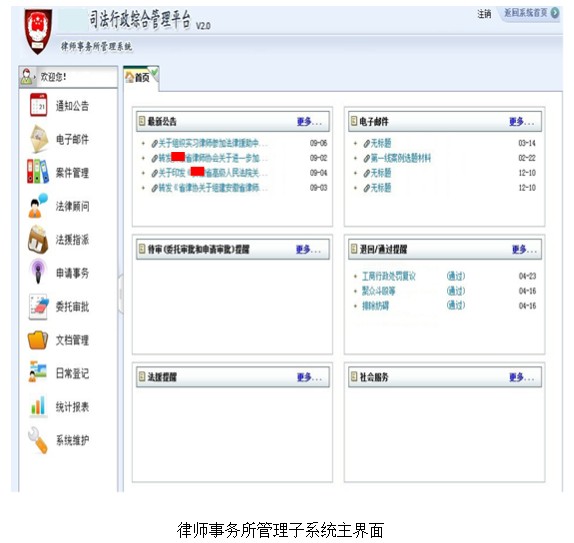Open the 法援指派 briefcase icon
Viewport: 574px width, 543px height.
pos(38,239)
